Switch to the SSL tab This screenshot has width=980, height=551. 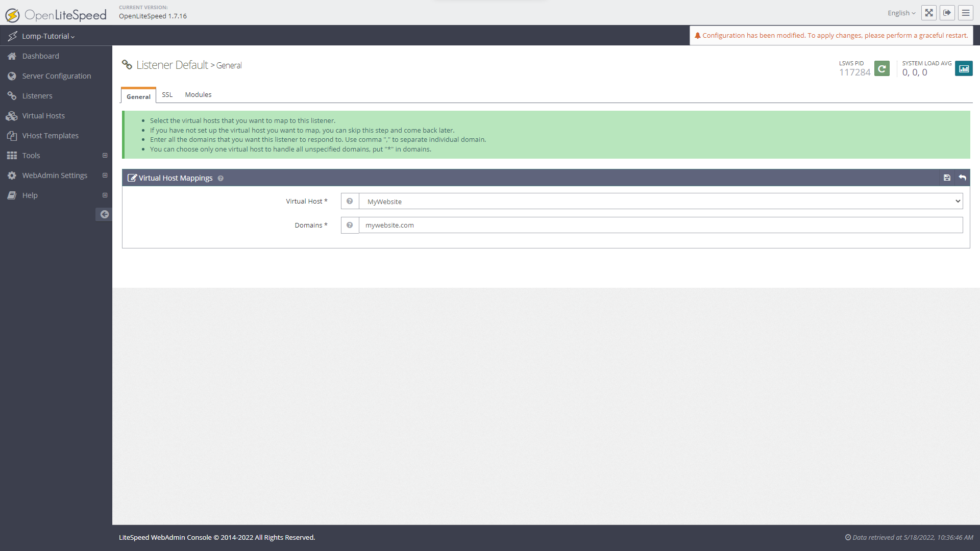coord(167,94)
